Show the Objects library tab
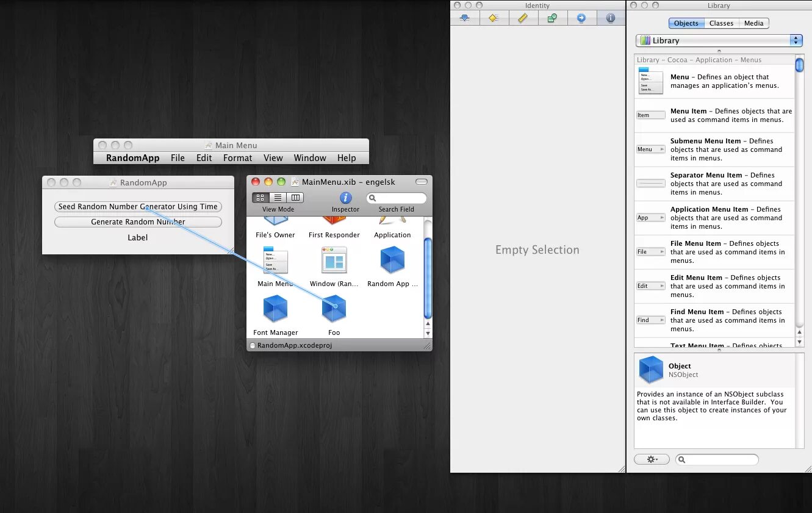The width and height of the screenshot is (812, 513). tap(686, 23)
